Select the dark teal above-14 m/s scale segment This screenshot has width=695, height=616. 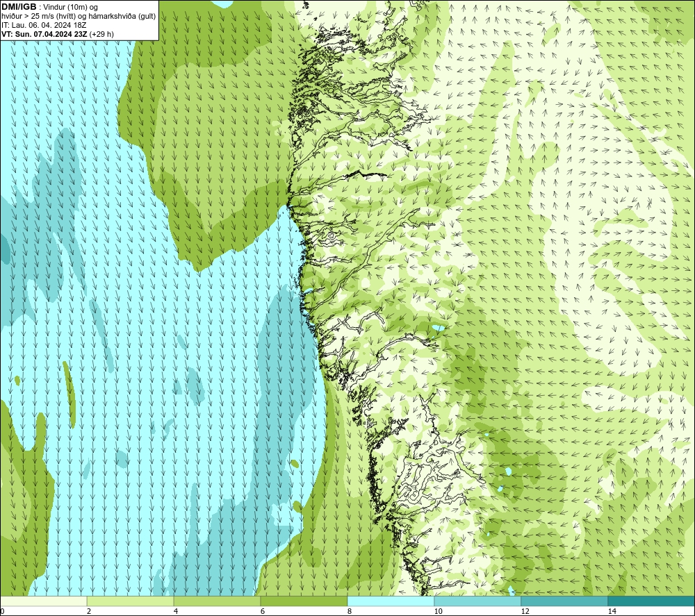click(x=652, y=601)
